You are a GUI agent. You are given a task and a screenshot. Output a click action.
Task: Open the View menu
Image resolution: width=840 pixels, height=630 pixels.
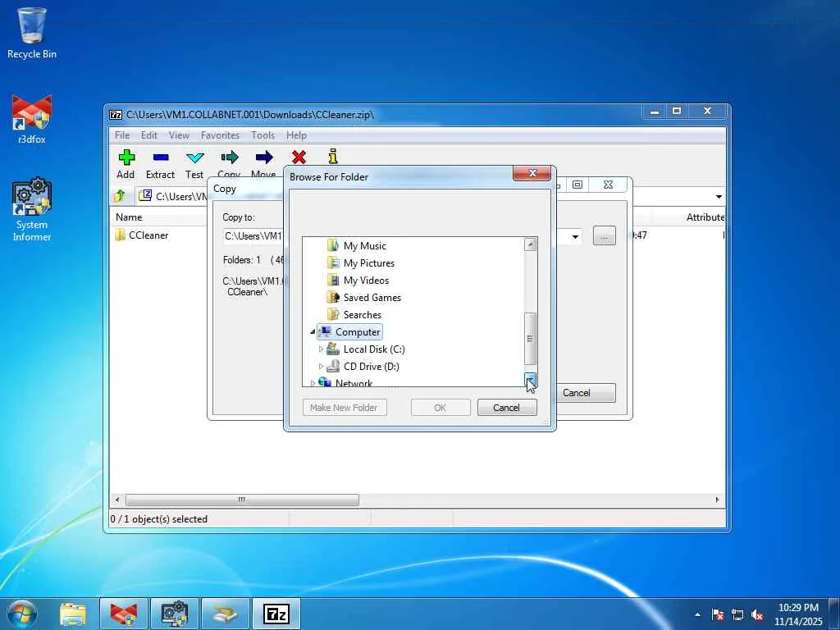[179, 135]
